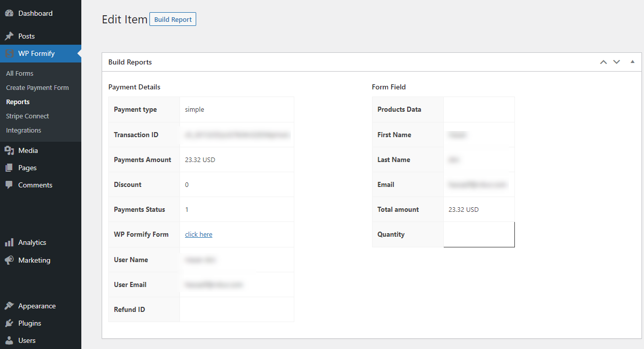Click the Plugins plug icon
The image size is (644, 349).
point(9,323)
